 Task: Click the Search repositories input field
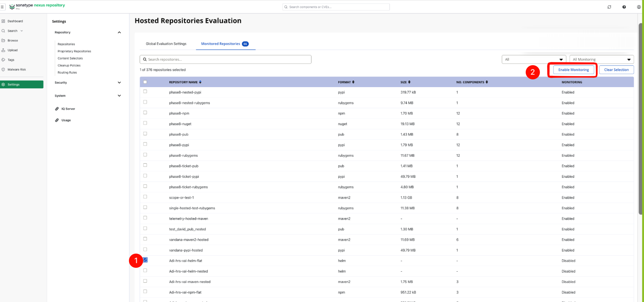(x=225, y=59)
